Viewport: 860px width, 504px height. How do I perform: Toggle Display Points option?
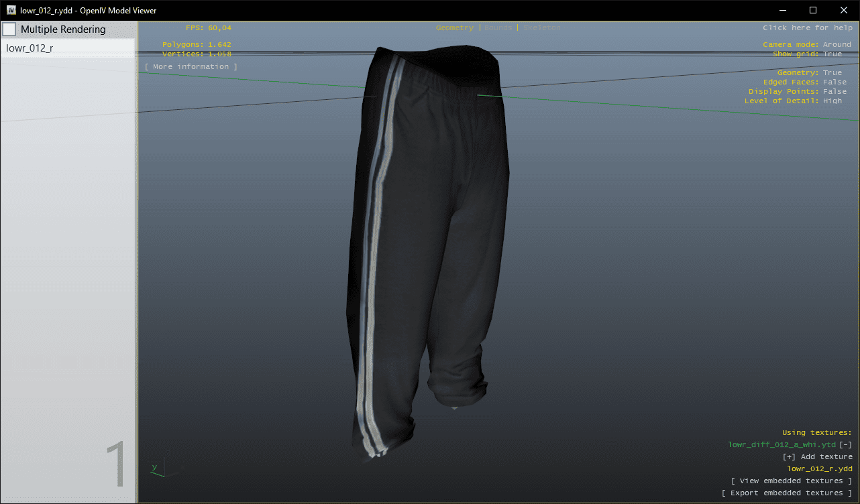835,91
